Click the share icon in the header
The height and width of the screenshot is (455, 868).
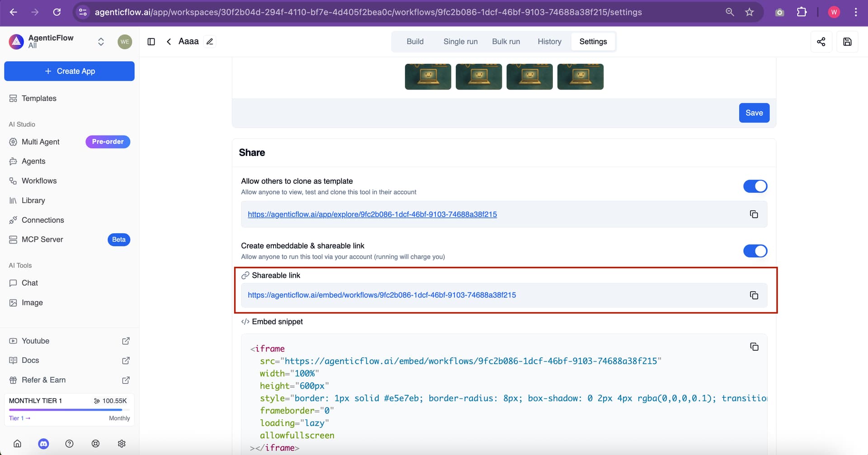point(821,42)
